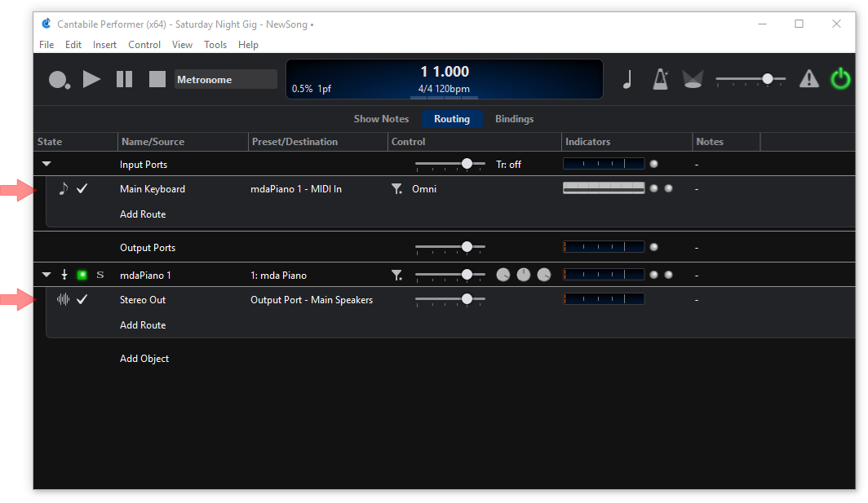Adjust the mdaPiano 1 gain slider
Viewport: 868px width, 503px height.
450,275
